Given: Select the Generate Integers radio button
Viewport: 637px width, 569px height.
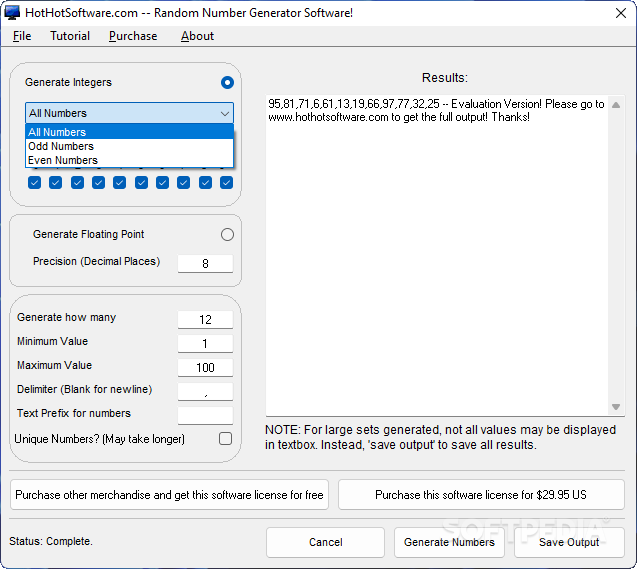Looking at the screenshot, I should pos(227,83).
